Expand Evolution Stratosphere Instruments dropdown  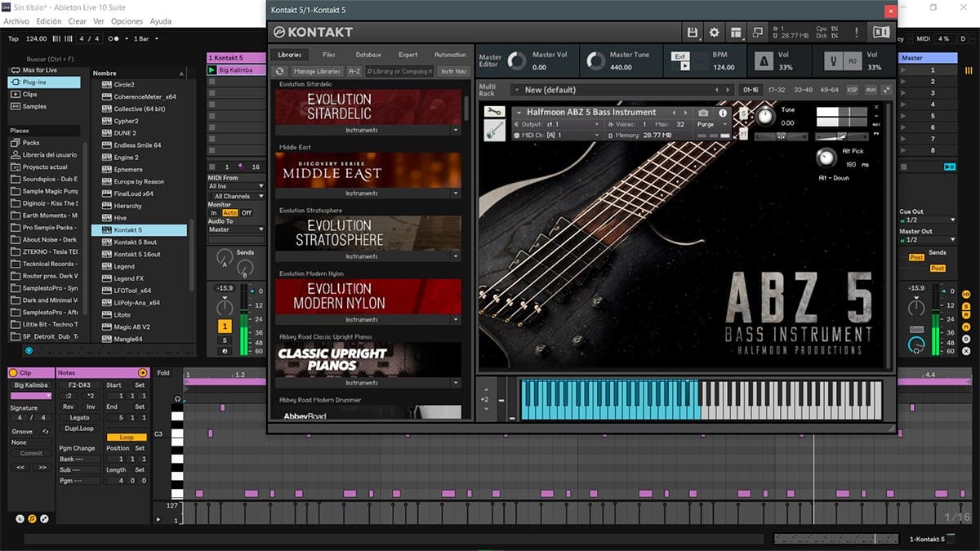[456, 256]
